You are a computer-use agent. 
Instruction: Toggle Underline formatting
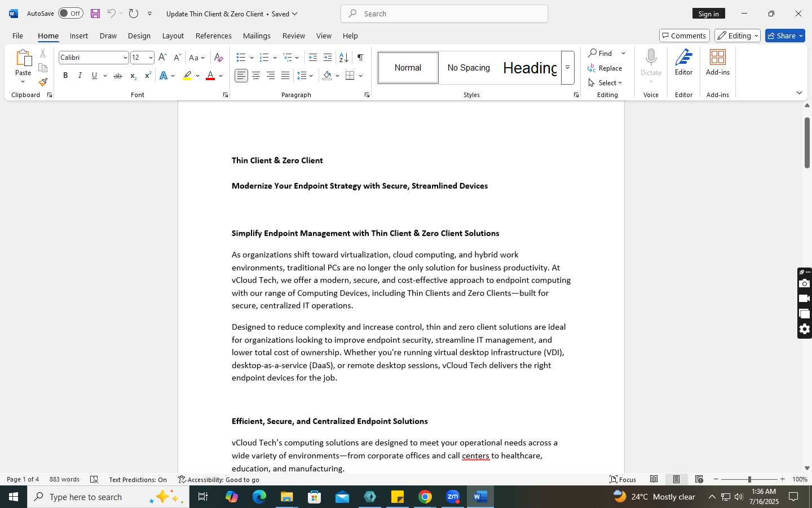pos(94,76)
